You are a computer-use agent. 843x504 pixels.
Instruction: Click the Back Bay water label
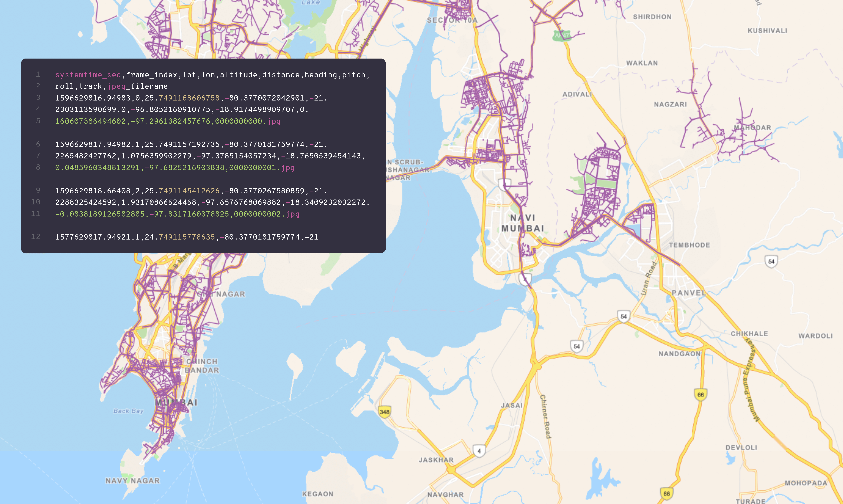pyautogui.click(x=128, y=411)
